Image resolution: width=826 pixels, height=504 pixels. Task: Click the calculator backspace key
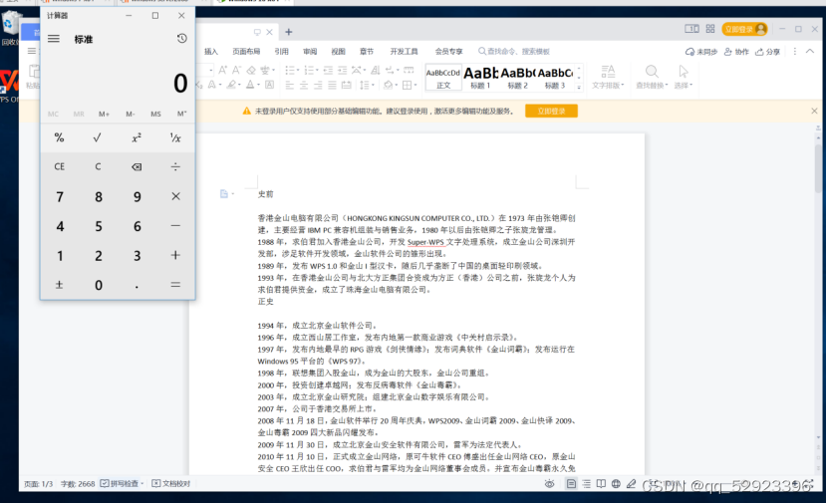point(137,167)
